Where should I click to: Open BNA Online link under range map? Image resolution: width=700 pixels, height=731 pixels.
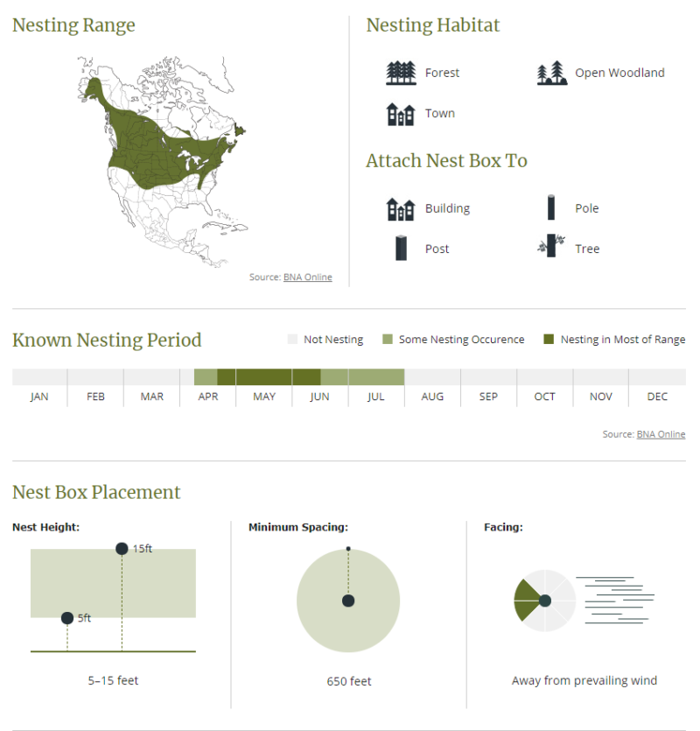308,277
